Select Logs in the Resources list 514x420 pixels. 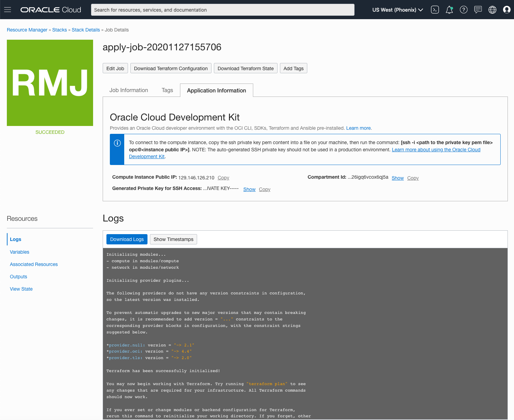tap(15, 239)
